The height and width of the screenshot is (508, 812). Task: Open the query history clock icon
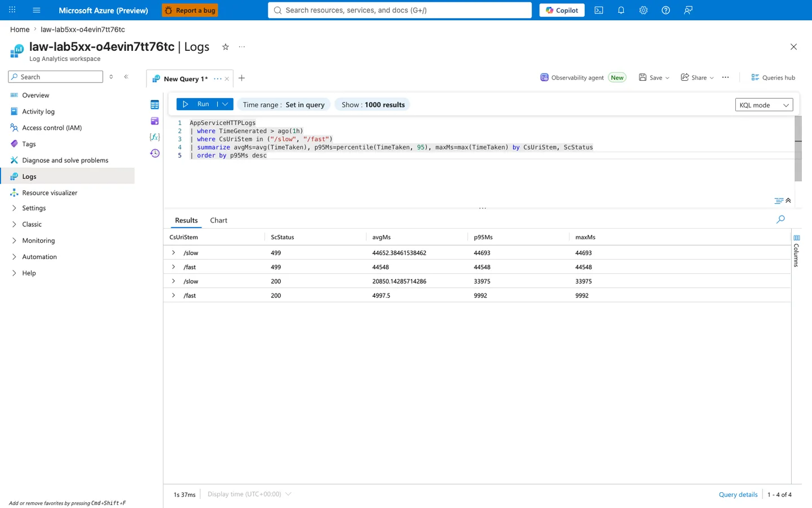pyautogui.click(x=155, y=153)
